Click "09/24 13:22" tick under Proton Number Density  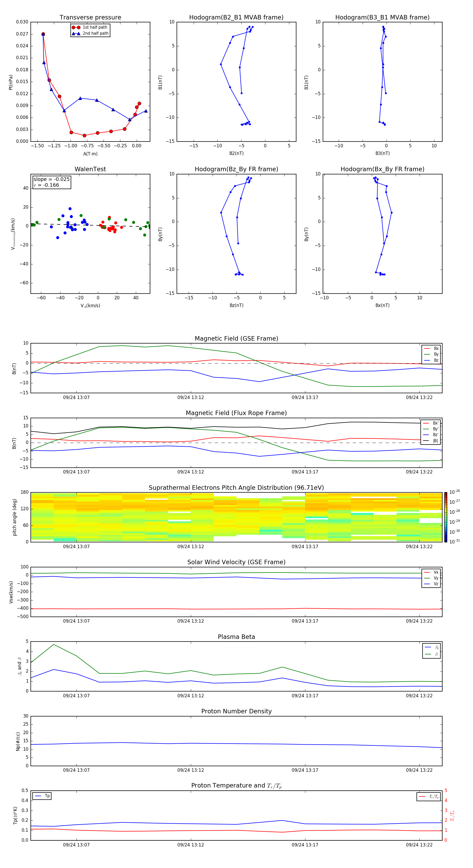(419, 770)
